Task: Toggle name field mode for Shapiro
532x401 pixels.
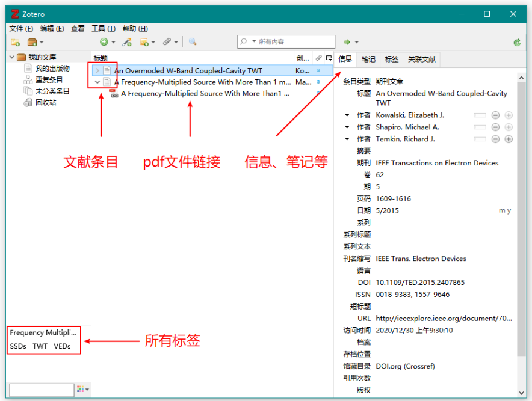Action: pyautogui.click(x=480, y=127)
